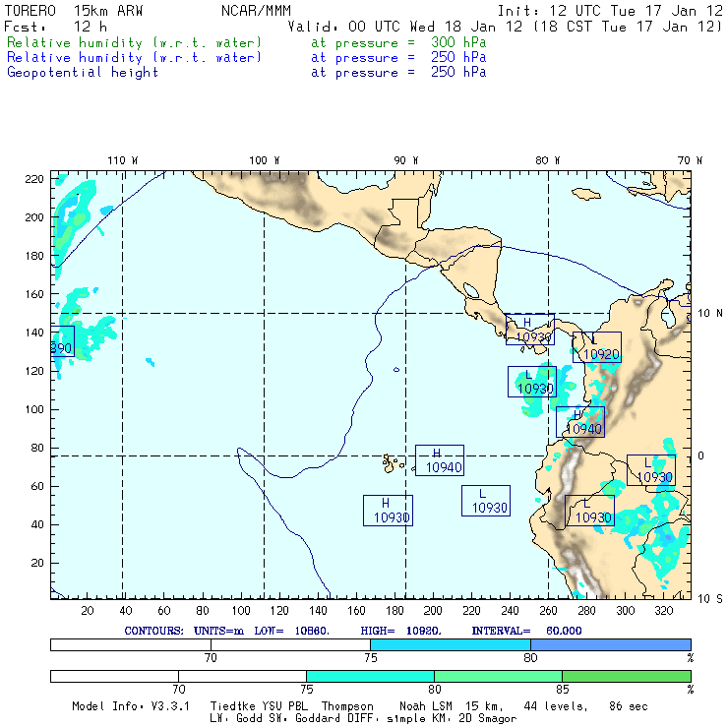Click the '220' tick on the vertical axis

[34, 179]
